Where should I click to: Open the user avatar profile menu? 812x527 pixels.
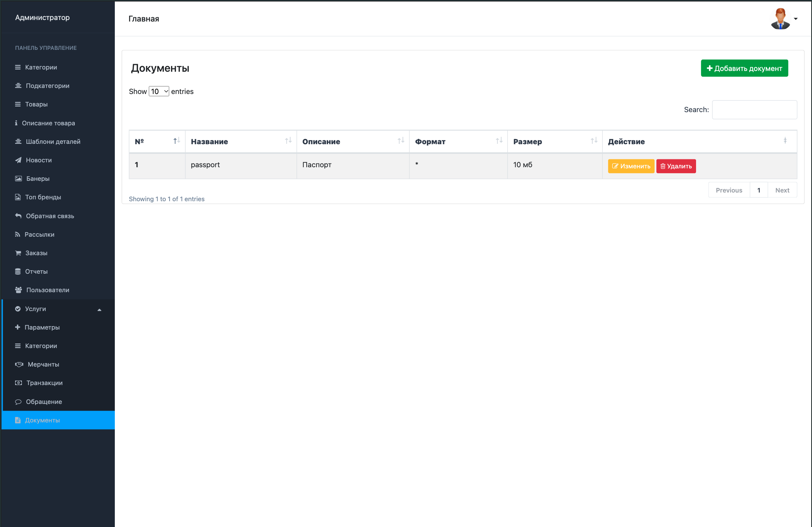784,18
